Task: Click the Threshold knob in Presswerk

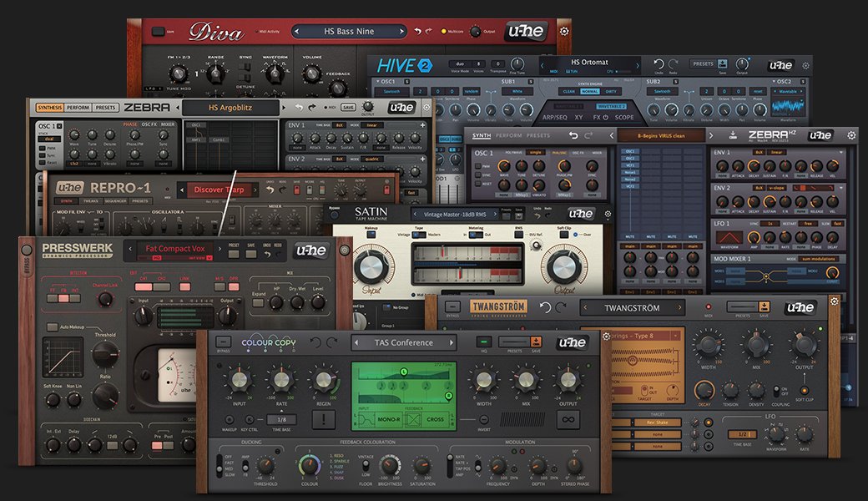Action: pos(105,353)
